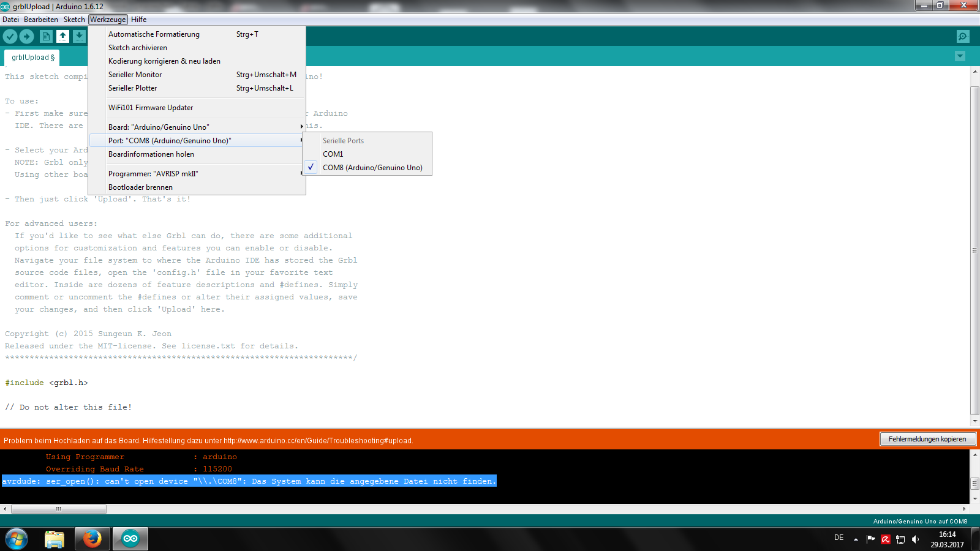The height and width of the screenshot is (551, 980).
Task: Show hidden tray icons arrow
Action: pyautogui.click(x=856, y=539)
